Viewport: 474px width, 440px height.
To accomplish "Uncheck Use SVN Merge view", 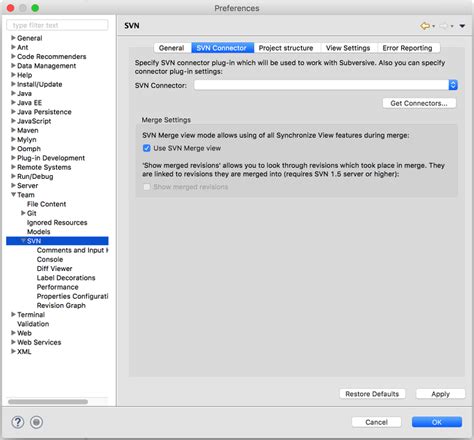I will pos(147,148).
